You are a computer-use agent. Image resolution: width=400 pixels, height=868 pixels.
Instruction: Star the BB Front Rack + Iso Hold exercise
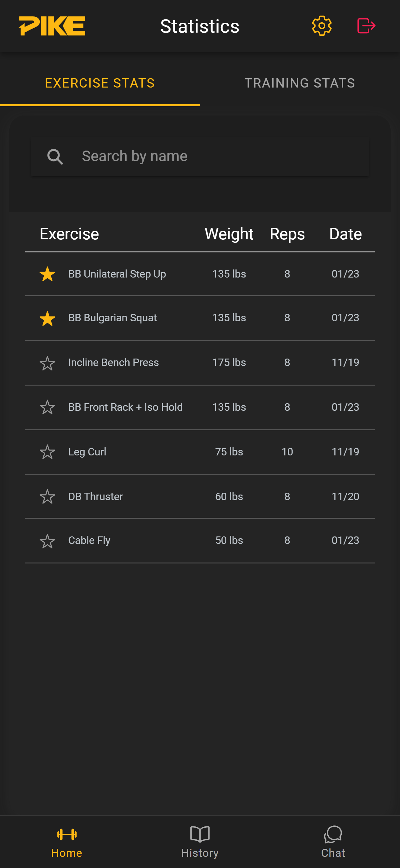47,407
